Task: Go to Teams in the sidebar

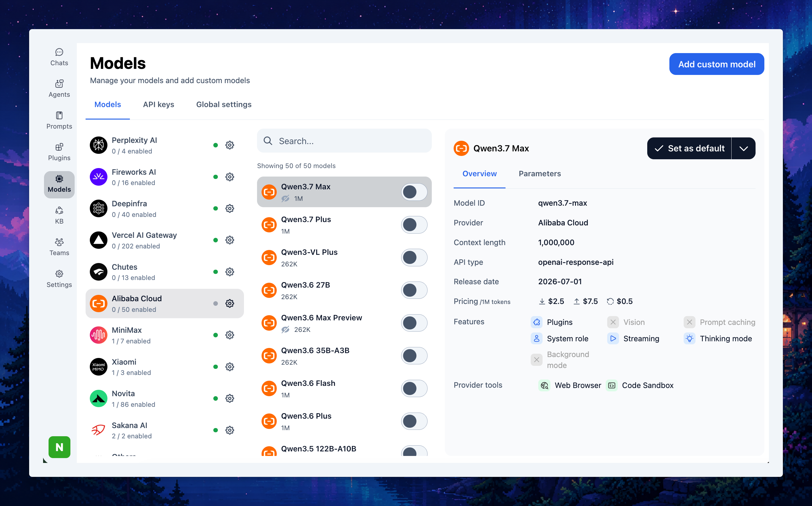Action: (x=59, y=247)
